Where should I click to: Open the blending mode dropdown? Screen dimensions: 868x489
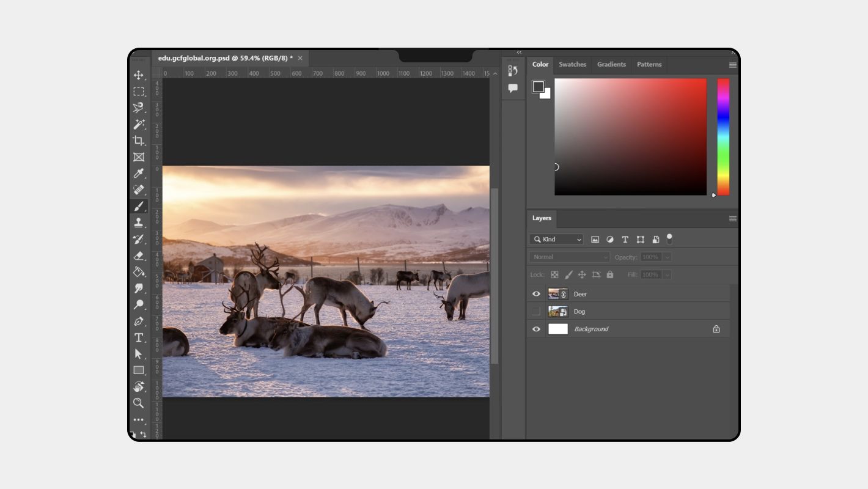[x=568, y=256]
